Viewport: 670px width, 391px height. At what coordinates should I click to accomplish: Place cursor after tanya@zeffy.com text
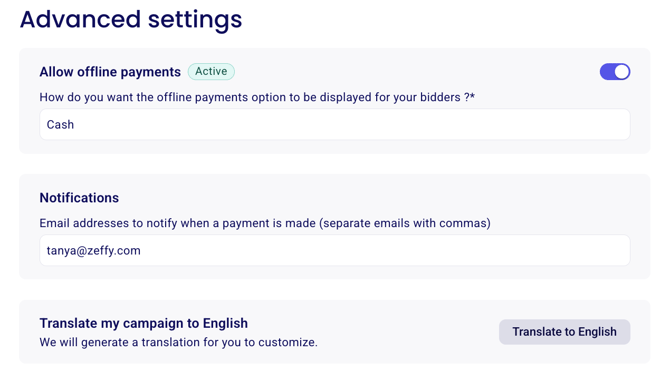(141, 250)
